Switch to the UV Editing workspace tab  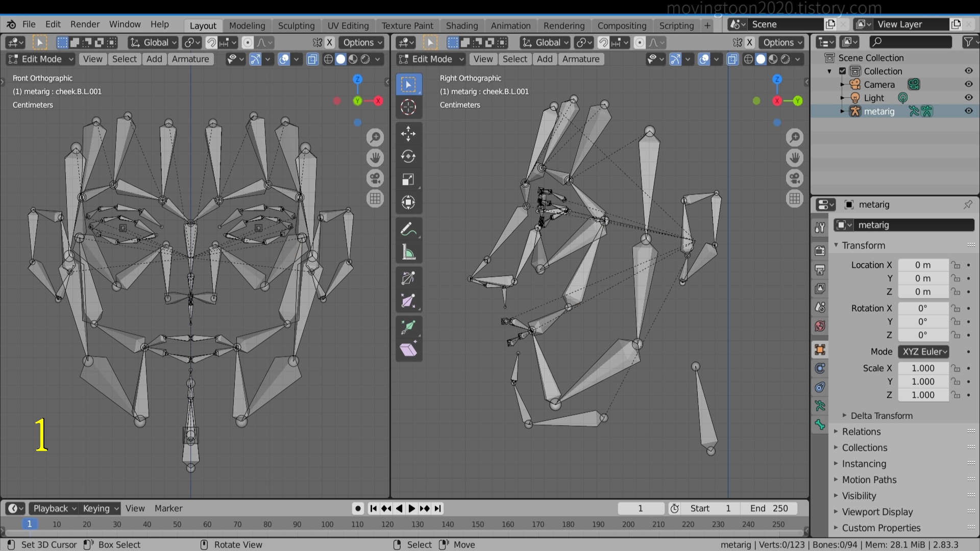pos(348,26)
